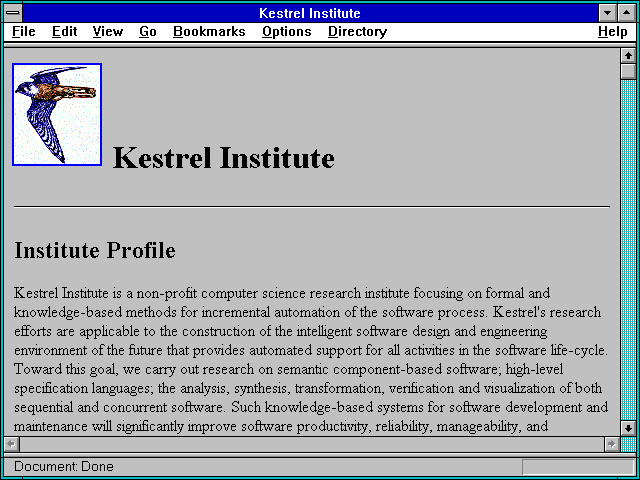This screenshot has width=640, height=480.
Task: Open the Options menu
Action: [287, 31]
